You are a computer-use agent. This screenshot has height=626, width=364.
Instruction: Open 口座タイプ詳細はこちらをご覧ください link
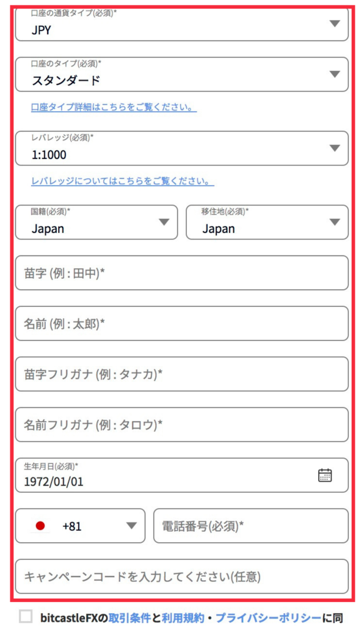[x=114, y=107]
